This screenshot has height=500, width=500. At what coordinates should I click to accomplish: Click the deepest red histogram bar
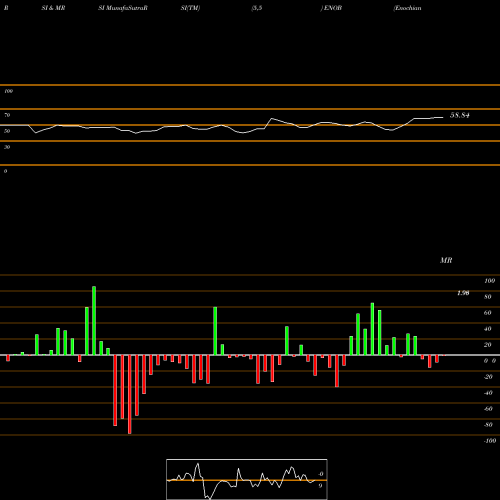click(x=130, y=394)
